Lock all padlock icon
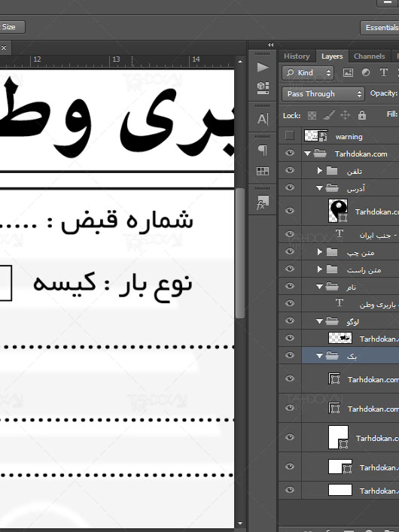 pos(361,115)
